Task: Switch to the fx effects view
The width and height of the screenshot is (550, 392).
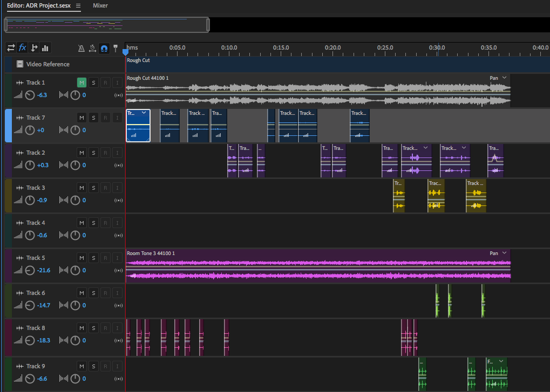Action: point(23,48)
